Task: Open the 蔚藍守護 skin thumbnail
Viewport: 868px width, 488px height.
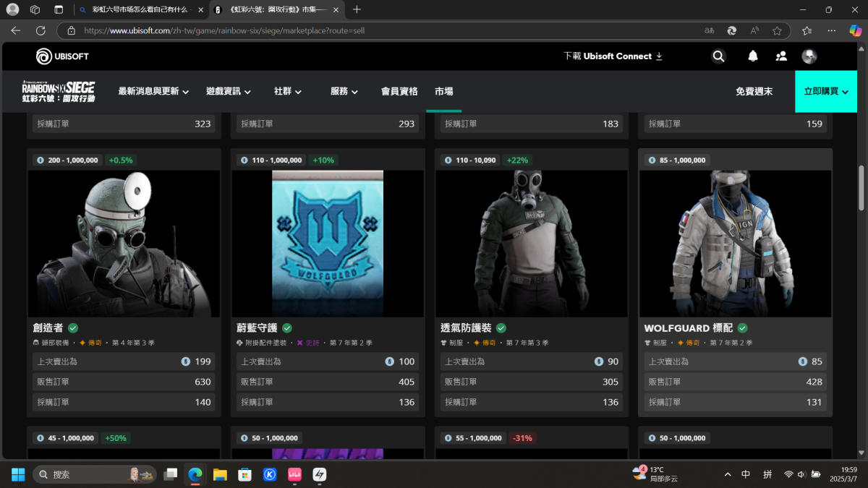Action: [328, 244]
